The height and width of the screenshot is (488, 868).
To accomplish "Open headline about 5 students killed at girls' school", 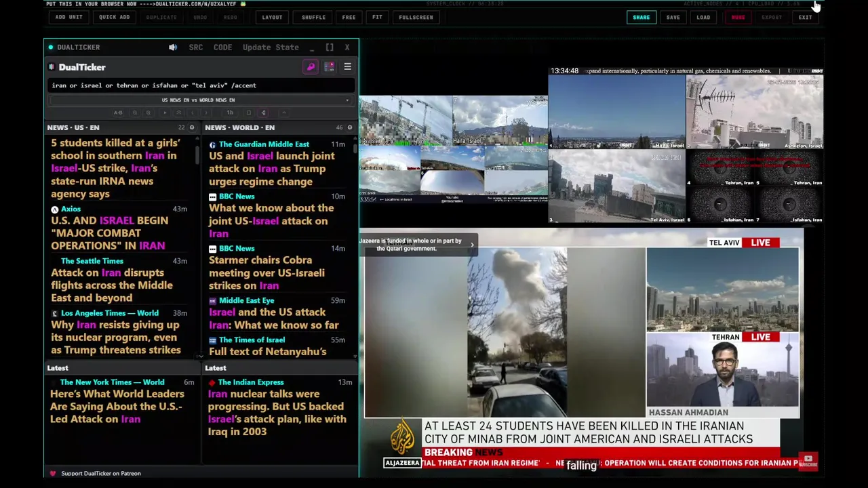I will click(115, 168).
